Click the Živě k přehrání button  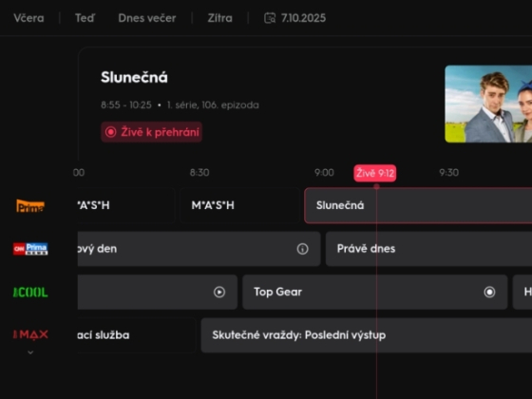pyautogui.click(x=151, y=132)
